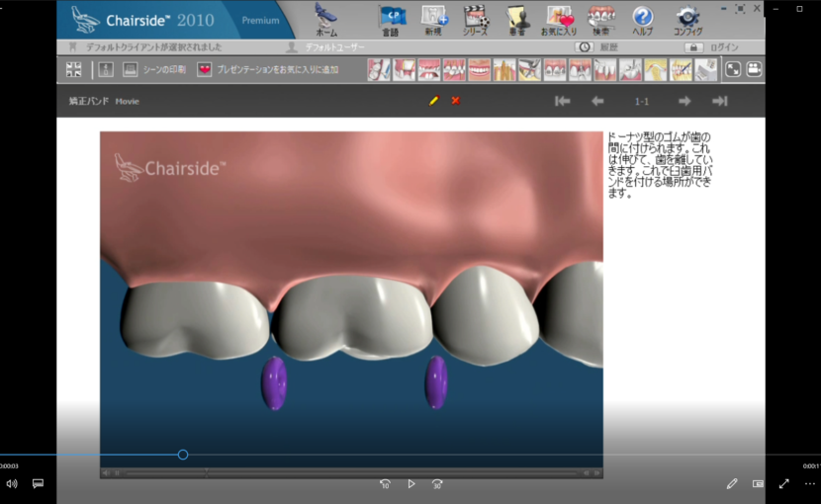The height and width of the screenshot is (504, 821).
Task: Click the player's pencil edit icon
Action: (x=732, y=483)
